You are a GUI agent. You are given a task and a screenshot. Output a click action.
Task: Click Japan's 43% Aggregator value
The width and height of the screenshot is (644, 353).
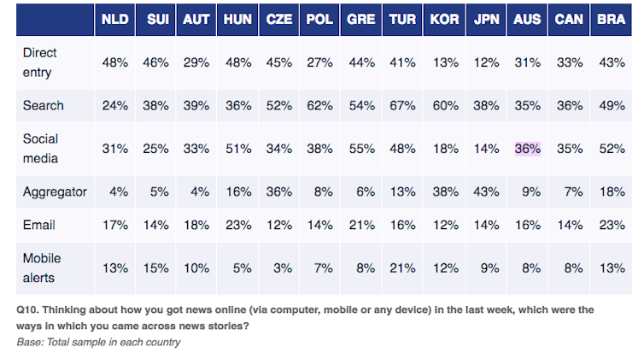point(486,192)
